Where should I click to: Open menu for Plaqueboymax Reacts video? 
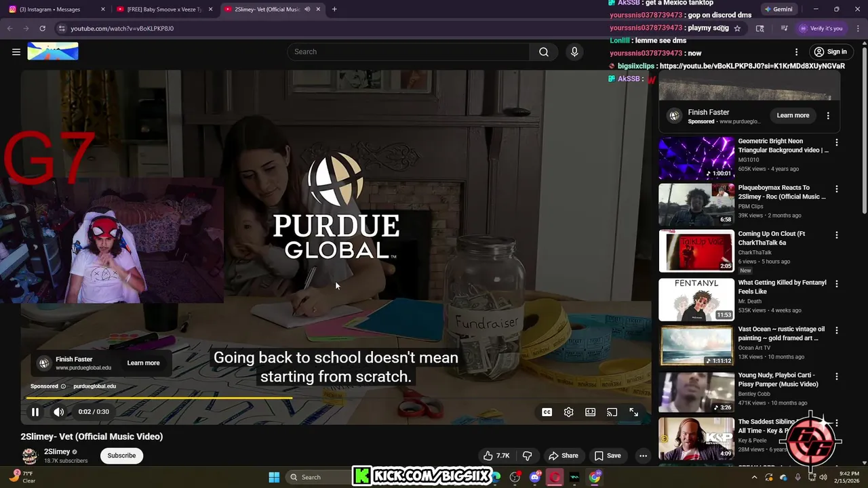click(836, 189)
